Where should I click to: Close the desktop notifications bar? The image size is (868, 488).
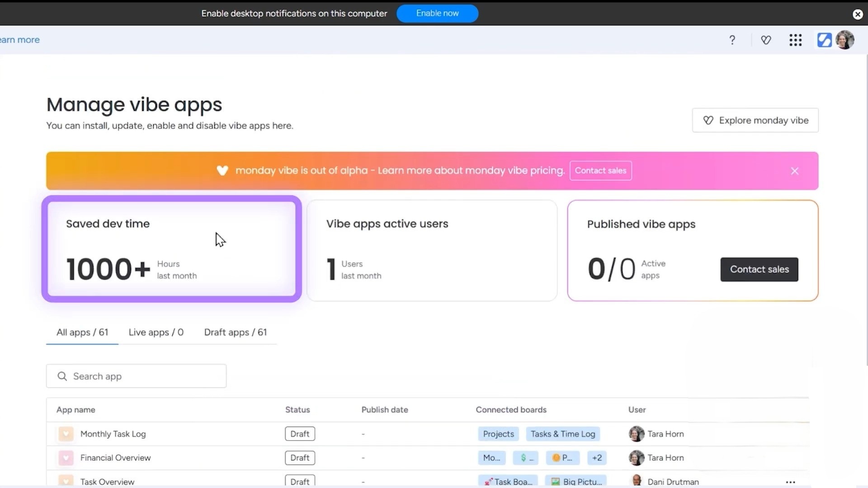[x=857, y=14]
